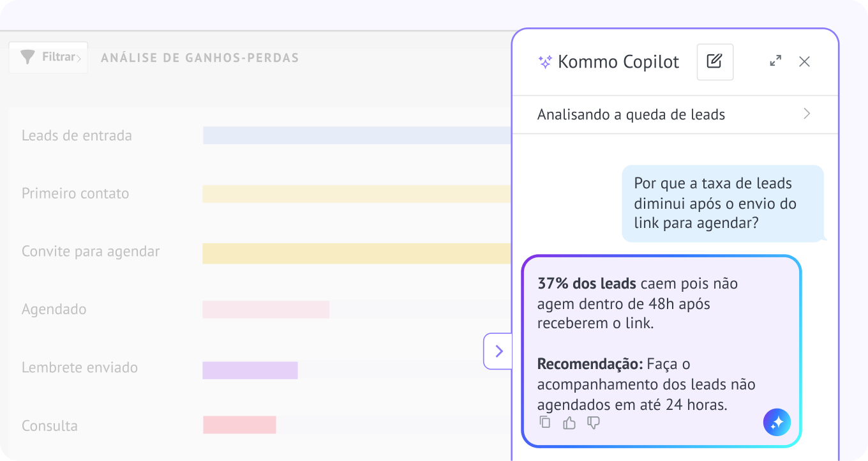Click the funnel Filtrar icon
868x461 pixels.
(27, 57)
